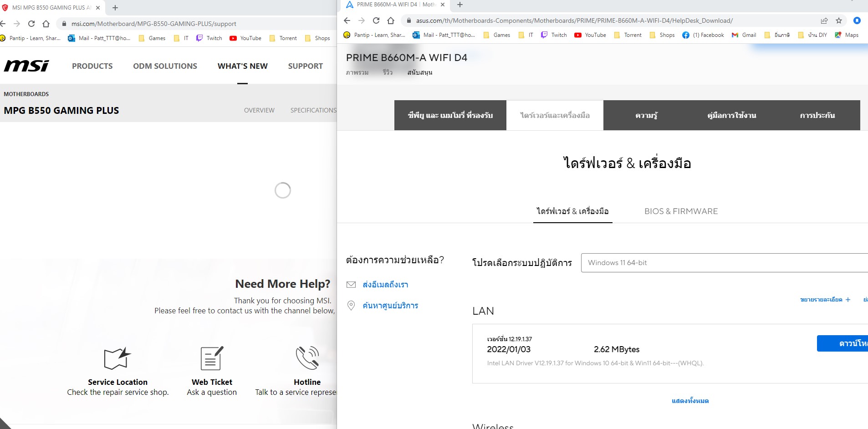Click รีวิว link under product name

click(x=388, y=72)
